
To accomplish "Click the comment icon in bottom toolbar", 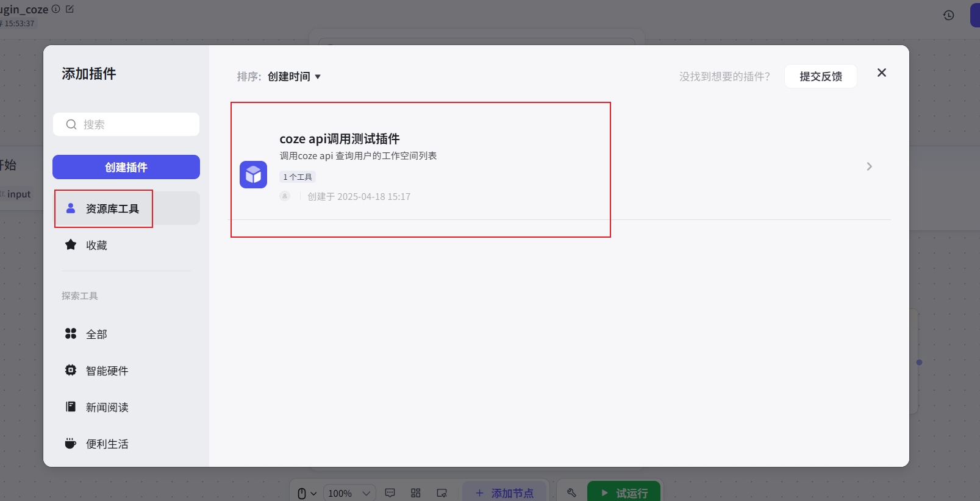I will pyautogui.click(x=390, y=492).
